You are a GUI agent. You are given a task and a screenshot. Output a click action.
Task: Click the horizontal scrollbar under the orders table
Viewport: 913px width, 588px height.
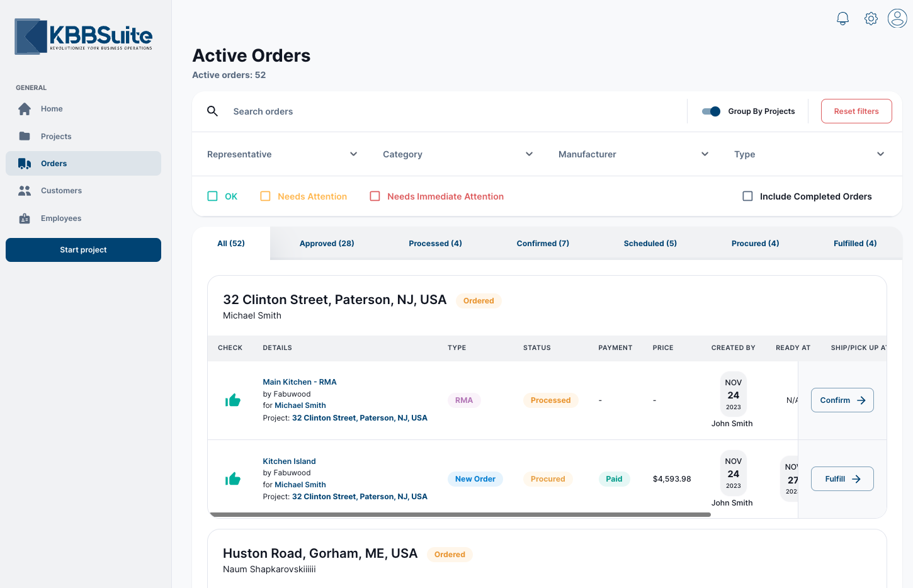460,514
